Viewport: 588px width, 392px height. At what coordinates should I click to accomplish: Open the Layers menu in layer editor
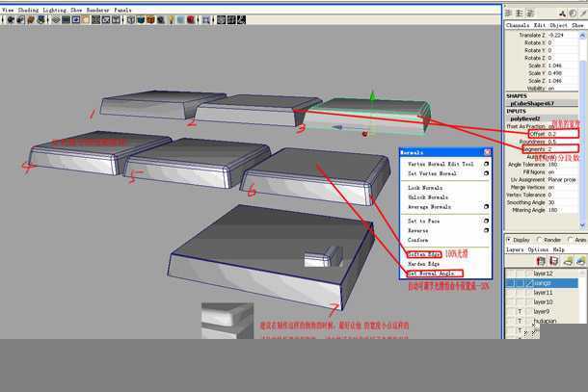(x=515, y=249)
